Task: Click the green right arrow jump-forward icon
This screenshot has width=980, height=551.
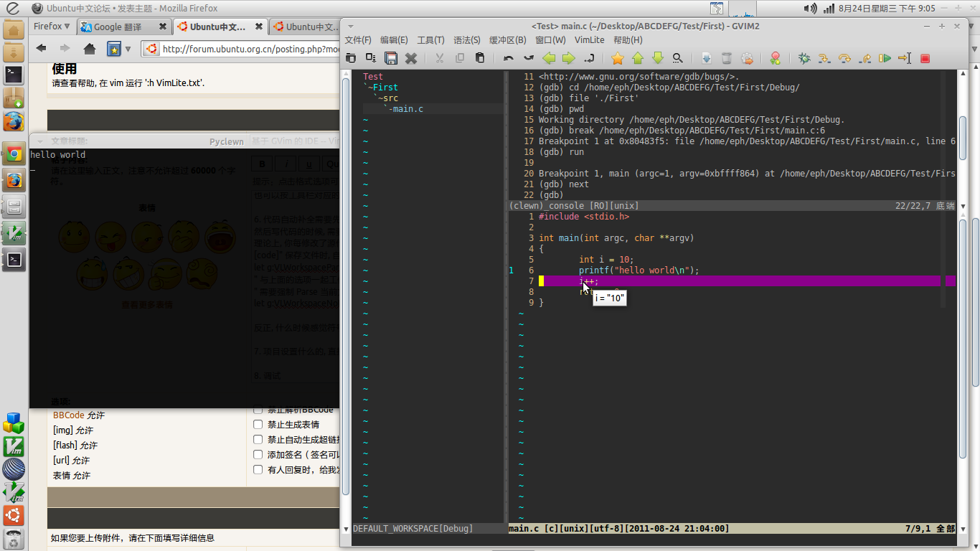Action: pyautogui.click(x=569, y=58)
